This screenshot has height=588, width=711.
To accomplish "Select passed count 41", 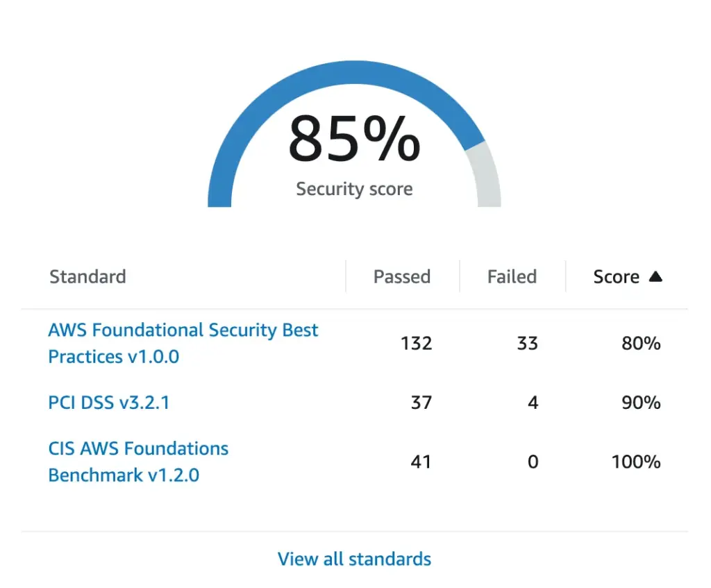I will [421, 462].
